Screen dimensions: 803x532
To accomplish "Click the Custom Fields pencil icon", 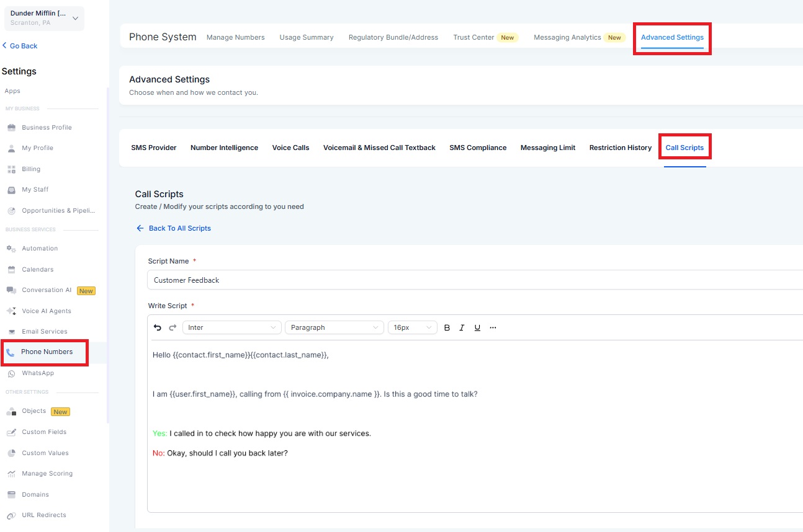I will pyautogui.click(x=11, y=432).
